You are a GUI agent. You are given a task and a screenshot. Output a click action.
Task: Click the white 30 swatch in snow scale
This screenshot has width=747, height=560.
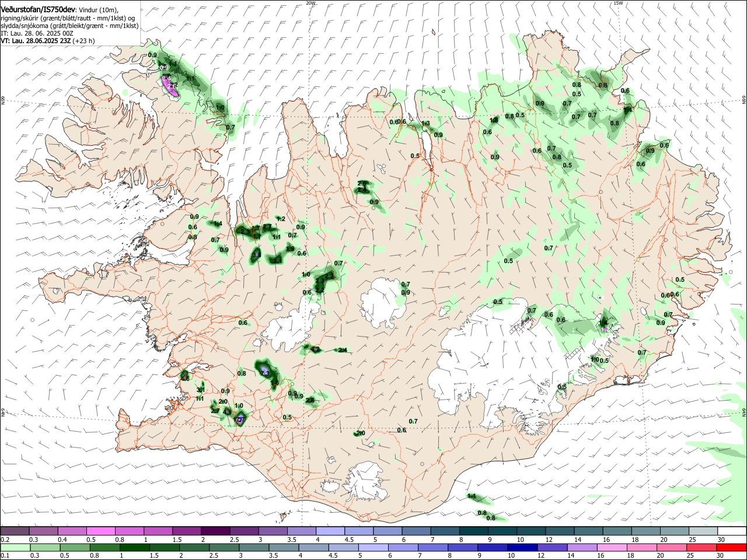click(732, 531)
